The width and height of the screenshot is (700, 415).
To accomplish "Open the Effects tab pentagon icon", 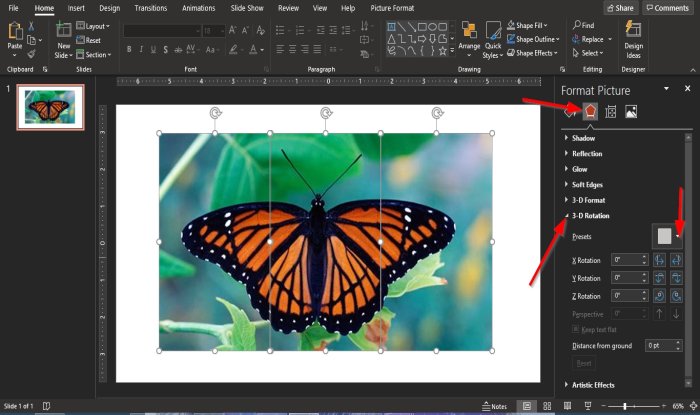I will (x=591, y=112).
